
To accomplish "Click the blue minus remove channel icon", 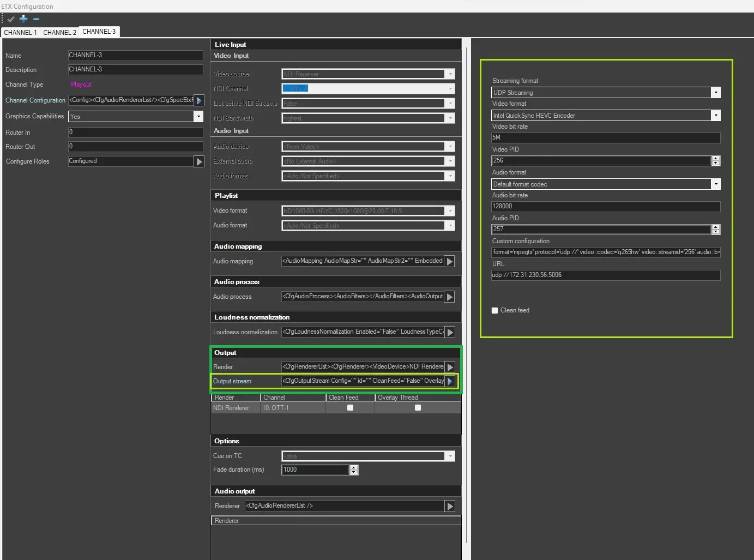I will pyautogui.click(x=36, y=19).
